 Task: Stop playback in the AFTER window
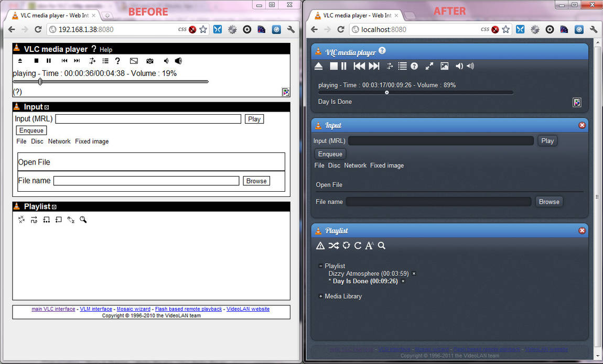point(333,66)
